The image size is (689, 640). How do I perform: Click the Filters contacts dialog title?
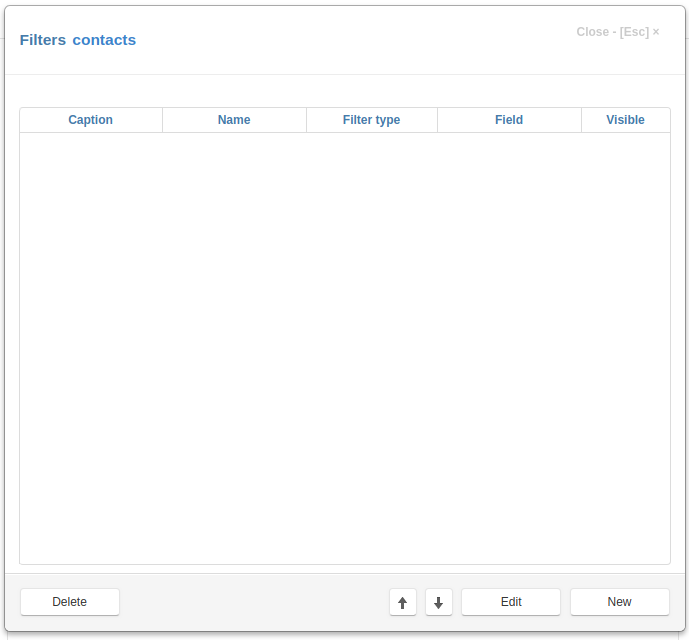coord(78,40)
